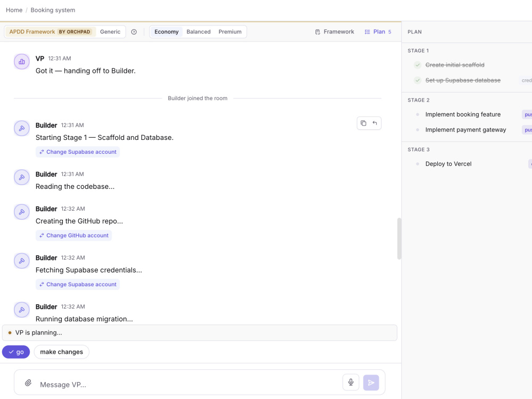Click status dot for Implement payment gateway
This screenshot has width=532, height=399.
point(418,130)
